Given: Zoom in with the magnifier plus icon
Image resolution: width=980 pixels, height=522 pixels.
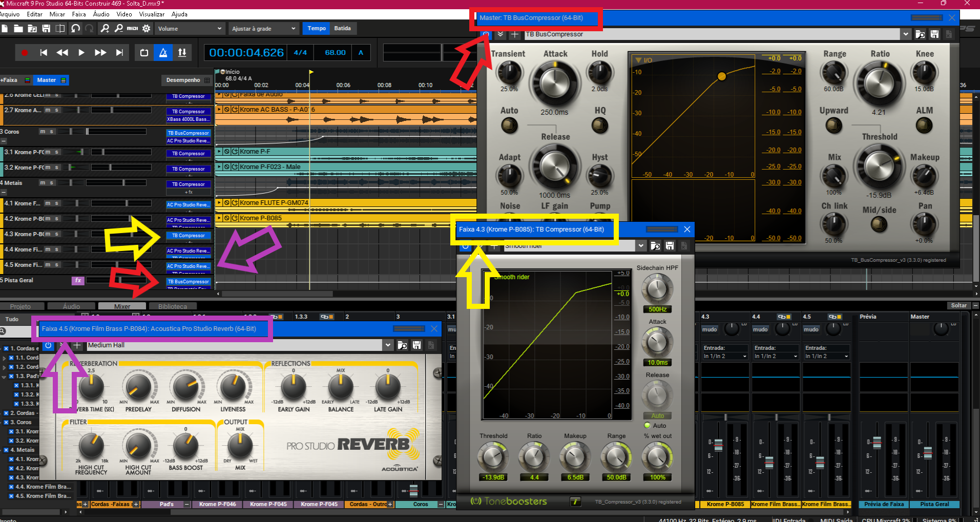Looking at the screenshot, I should pyautogui.click(x=105, y=28).
